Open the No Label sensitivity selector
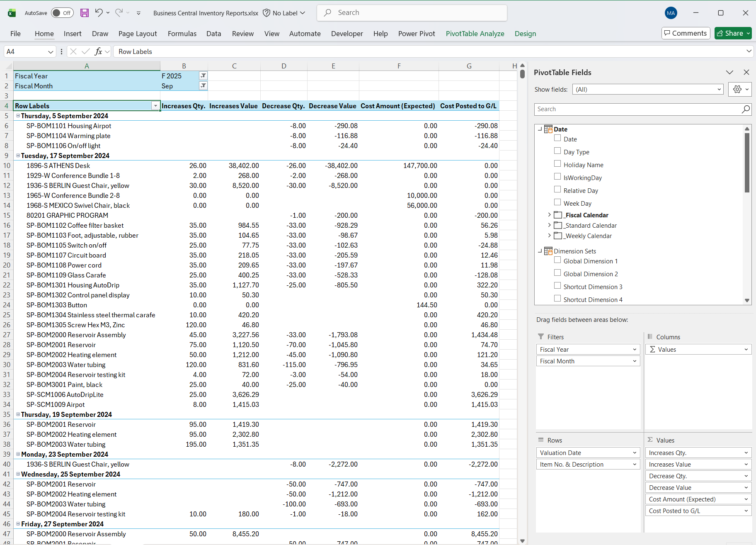 pos(284,13)
